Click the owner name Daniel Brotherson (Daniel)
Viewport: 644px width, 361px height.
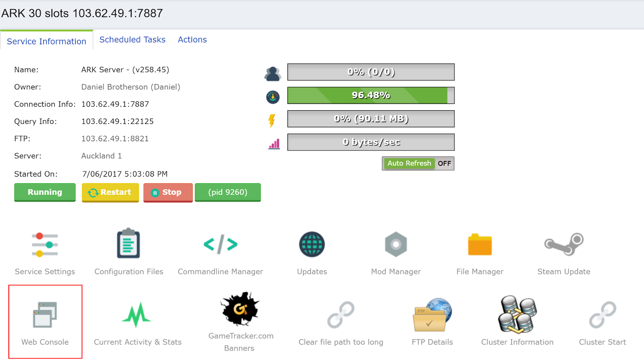pyautogui.click(x=131, y=87)
